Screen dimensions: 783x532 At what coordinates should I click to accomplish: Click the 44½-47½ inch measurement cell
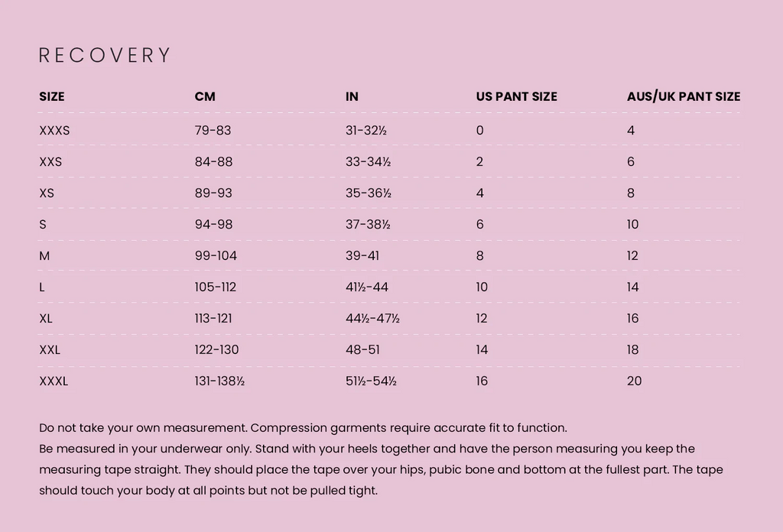[x=372, y=319]
